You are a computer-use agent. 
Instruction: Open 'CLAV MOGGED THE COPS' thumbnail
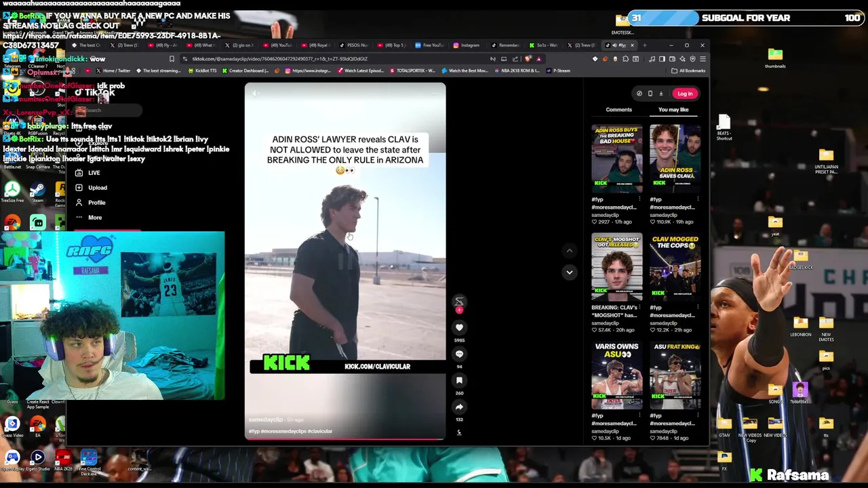[675, 266]
